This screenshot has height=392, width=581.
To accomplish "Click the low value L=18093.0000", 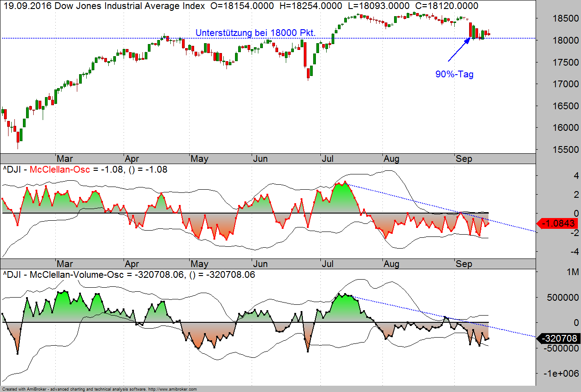I will (378, 6).
